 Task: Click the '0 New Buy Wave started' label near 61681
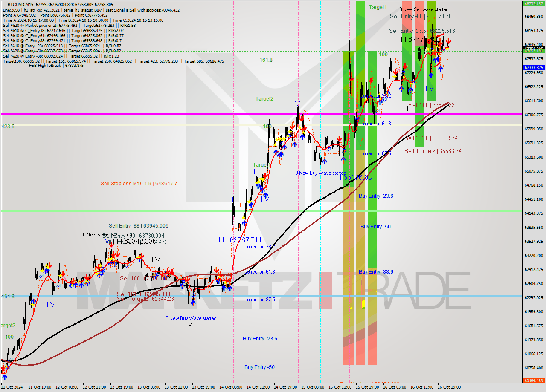pyautogui.click(x=191, y=318)
